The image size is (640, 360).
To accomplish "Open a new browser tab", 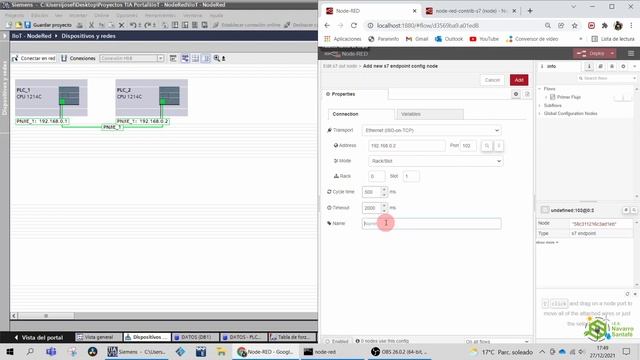I will click(x=530, y=11).
